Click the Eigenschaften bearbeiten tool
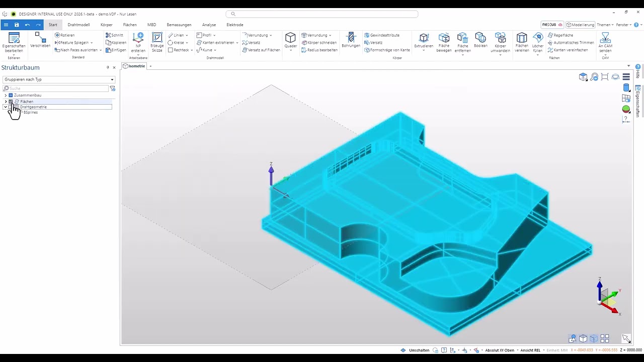Screen dimensions: 644x362 pyautogui.click(x=14, y=42)
